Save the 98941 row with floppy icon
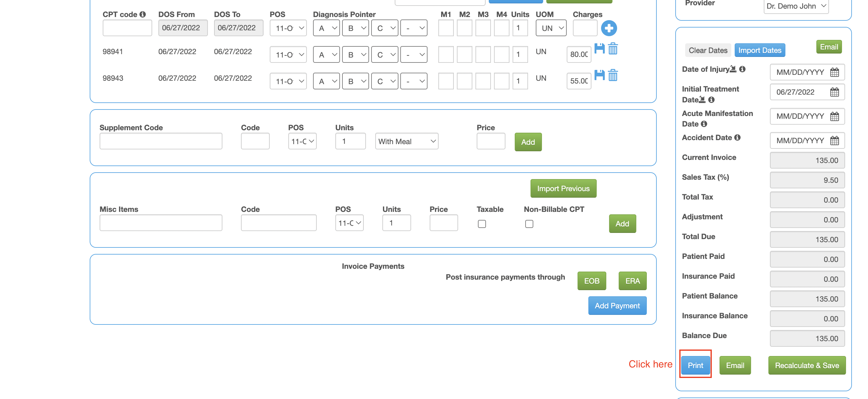The width and height of the screenshot is (868, 399). [599, 49]
